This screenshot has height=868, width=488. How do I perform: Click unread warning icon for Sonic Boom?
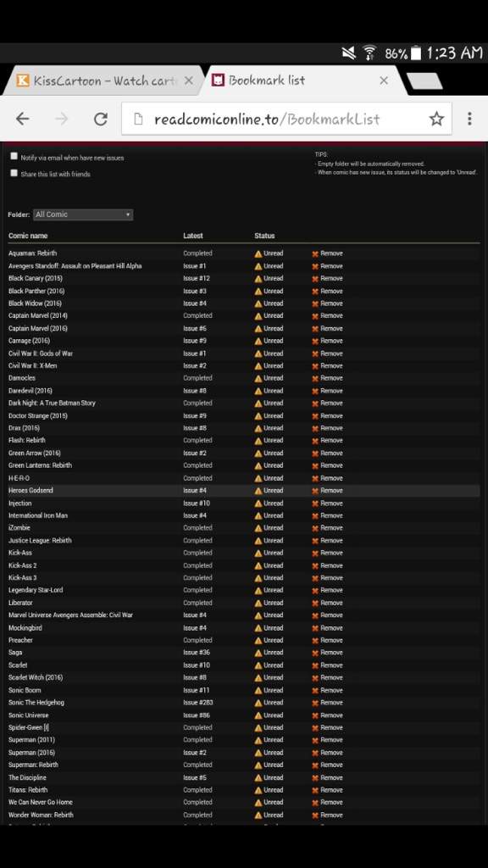point(258,690)
